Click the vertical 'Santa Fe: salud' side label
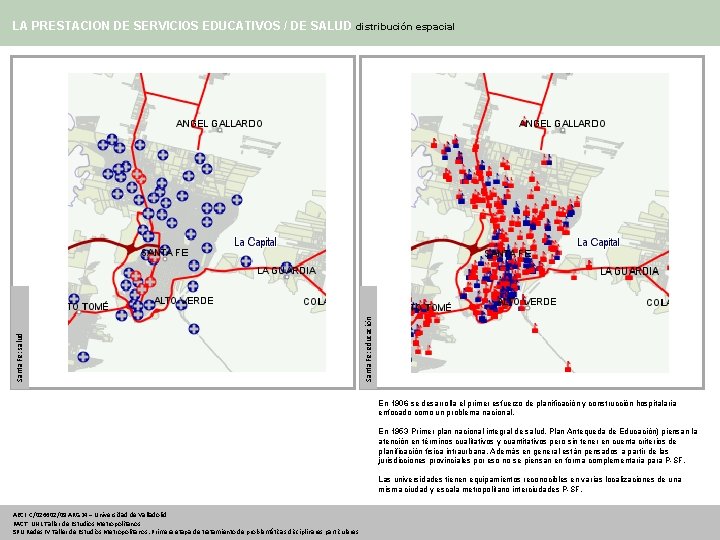Screen dimensions: 720x540 20,357
